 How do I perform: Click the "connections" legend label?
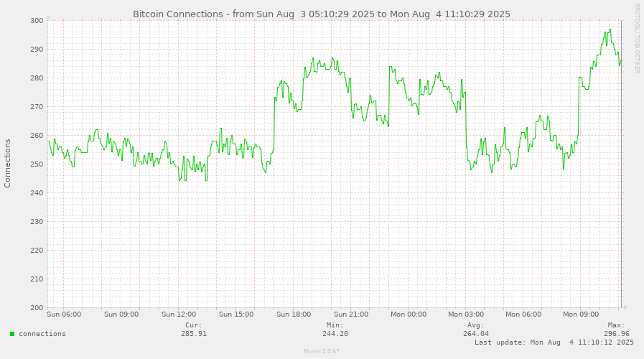coord(42,334)
